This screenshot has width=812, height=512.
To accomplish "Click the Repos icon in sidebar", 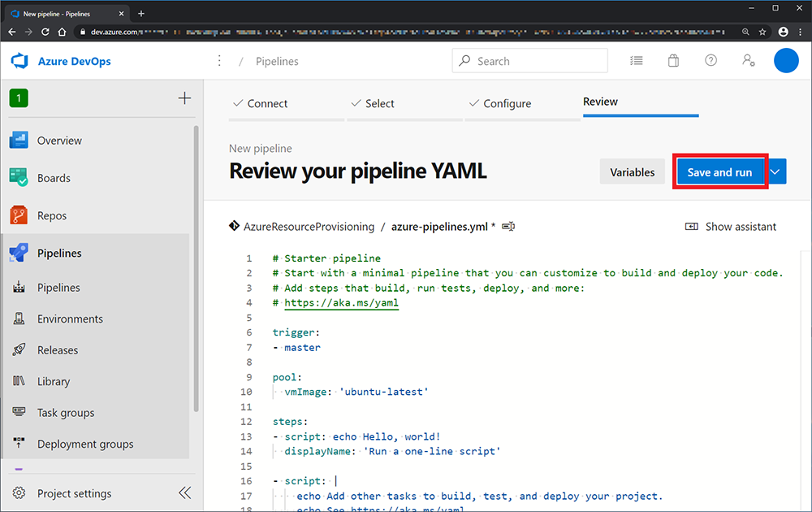I will point(19,215).
